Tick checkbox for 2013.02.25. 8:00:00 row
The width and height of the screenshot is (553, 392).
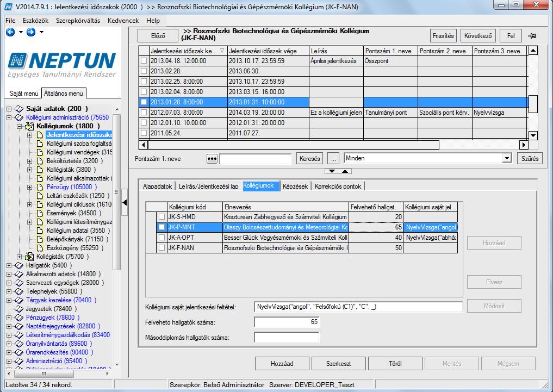click(x=144, y=82)
